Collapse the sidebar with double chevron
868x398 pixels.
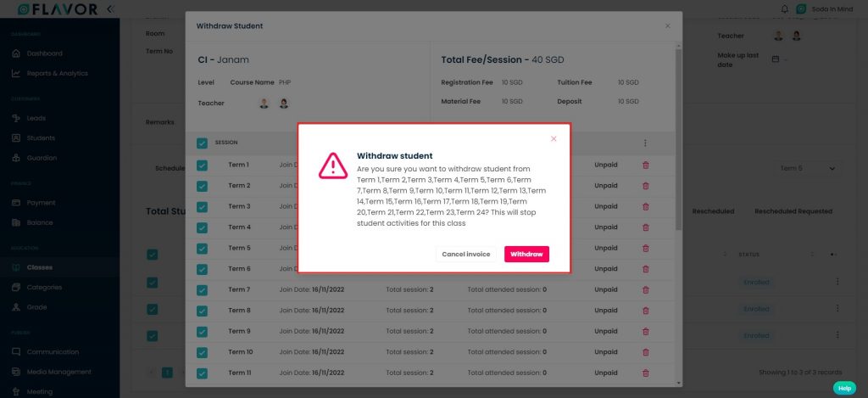point(110,9)
